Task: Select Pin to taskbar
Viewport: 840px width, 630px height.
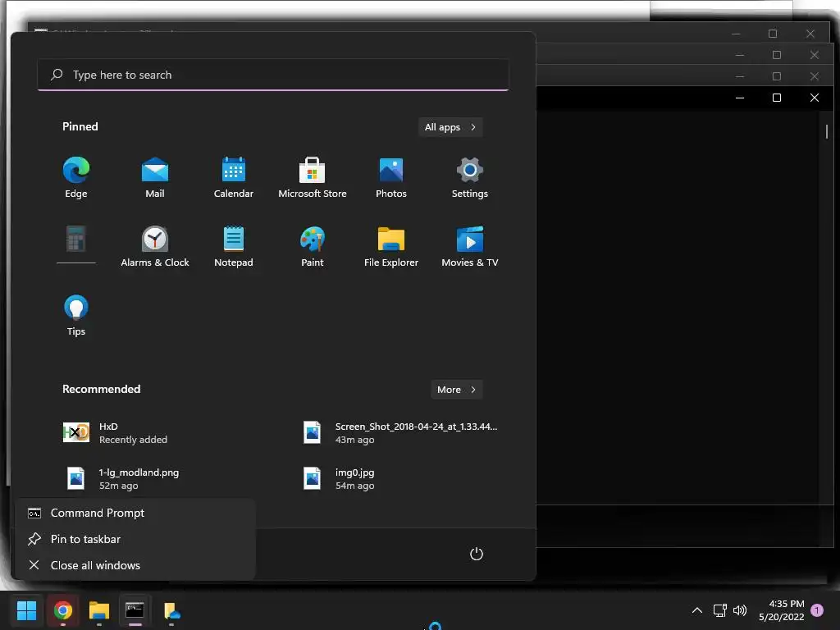Action: [135, 539]
